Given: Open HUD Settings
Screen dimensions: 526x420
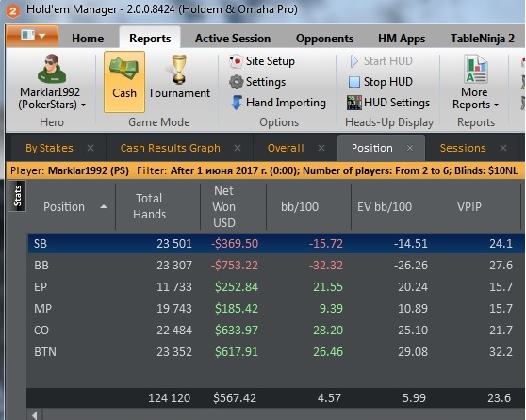Looking at the screenshot, I should [388, 103].
